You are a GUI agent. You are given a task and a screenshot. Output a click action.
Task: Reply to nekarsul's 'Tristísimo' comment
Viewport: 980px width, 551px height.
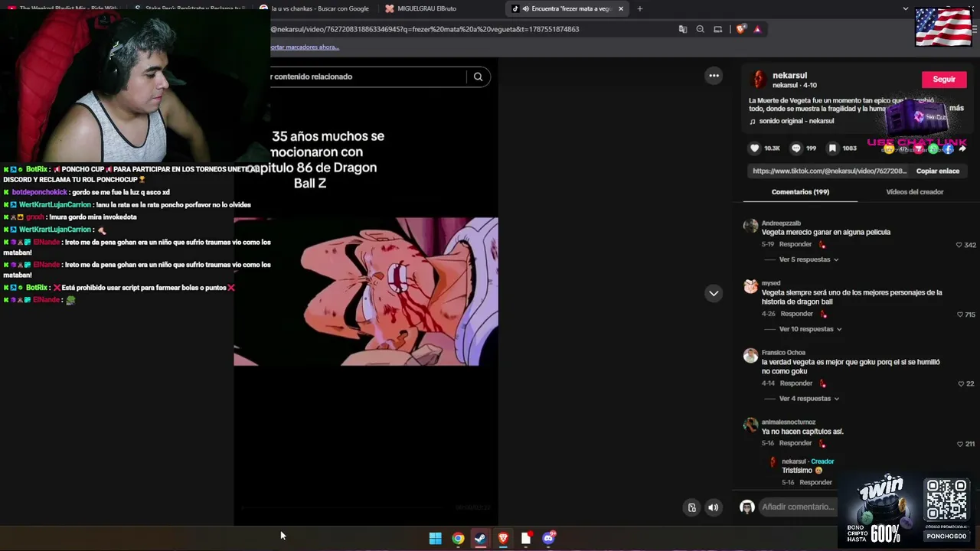click(x=815, y=482)
